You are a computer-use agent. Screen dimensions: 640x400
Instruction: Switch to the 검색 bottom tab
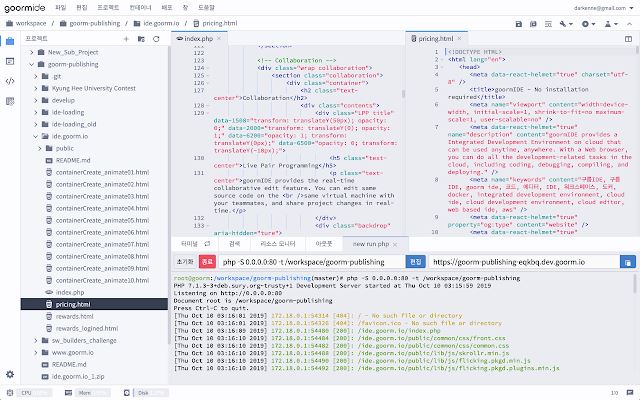pos(234,244)
